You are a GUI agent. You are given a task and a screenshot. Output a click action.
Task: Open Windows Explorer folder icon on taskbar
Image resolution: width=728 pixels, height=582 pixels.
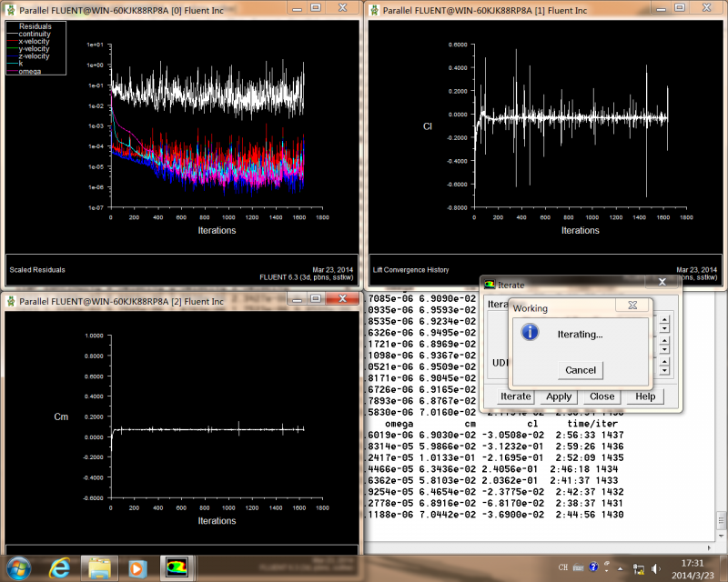99,568
